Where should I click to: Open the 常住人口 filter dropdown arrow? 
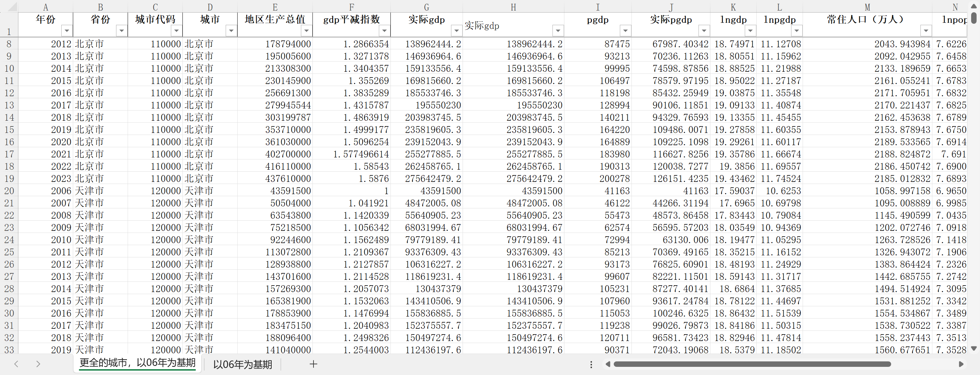click(926, 30)
